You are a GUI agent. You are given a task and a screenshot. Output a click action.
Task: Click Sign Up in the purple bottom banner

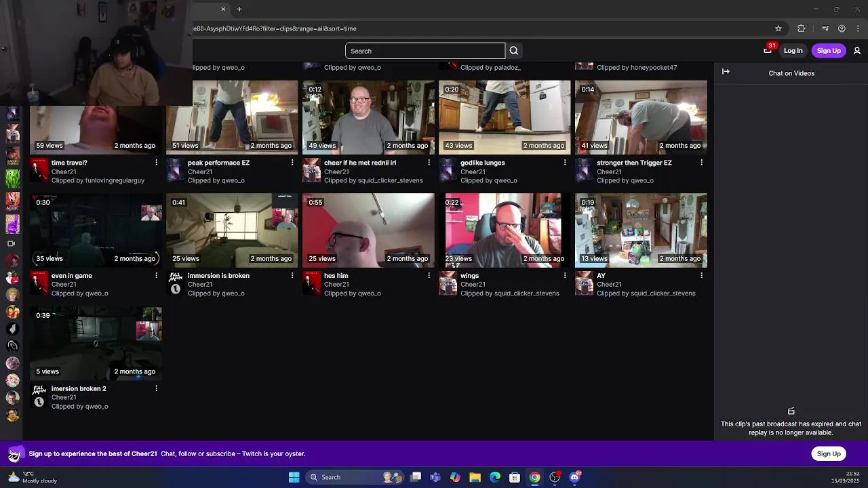[x=829, y=453]
